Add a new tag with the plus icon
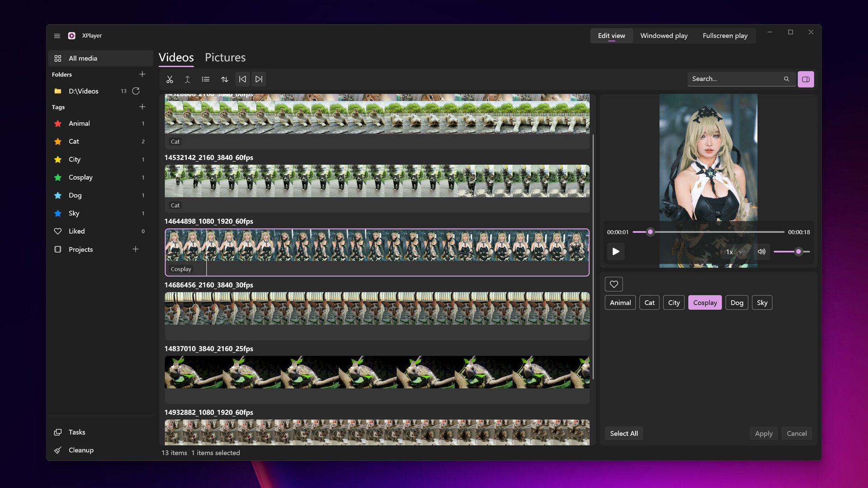Image resolution: width=868 pixels, height=488 pixels. click(x=142, y=107)
